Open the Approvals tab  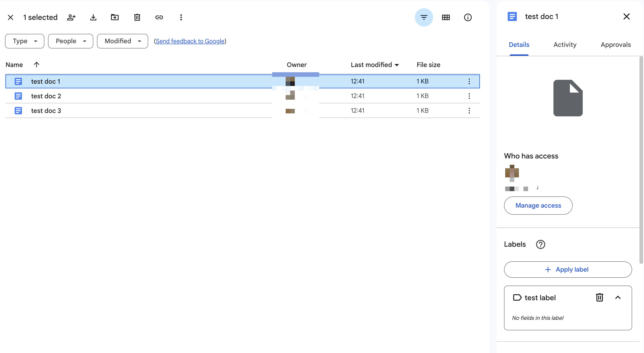coord(615,45)
